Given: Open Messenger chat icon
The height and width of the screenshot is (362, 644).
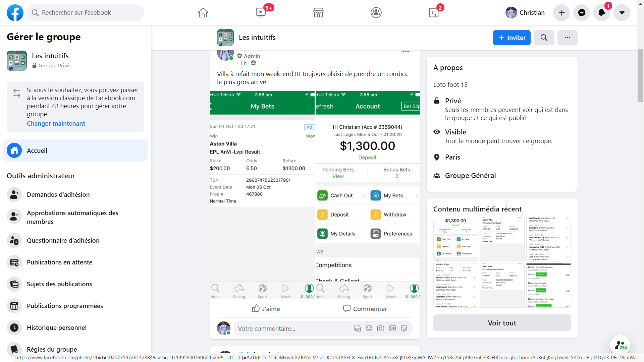Looking at the screenshot, I should (x=582, y=13).
